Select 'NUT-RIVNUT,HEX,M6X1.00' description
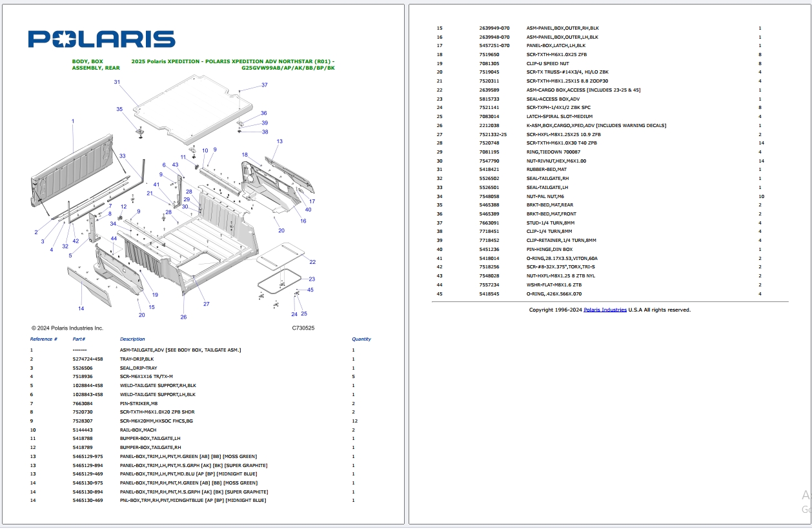 tap(556, 161)
